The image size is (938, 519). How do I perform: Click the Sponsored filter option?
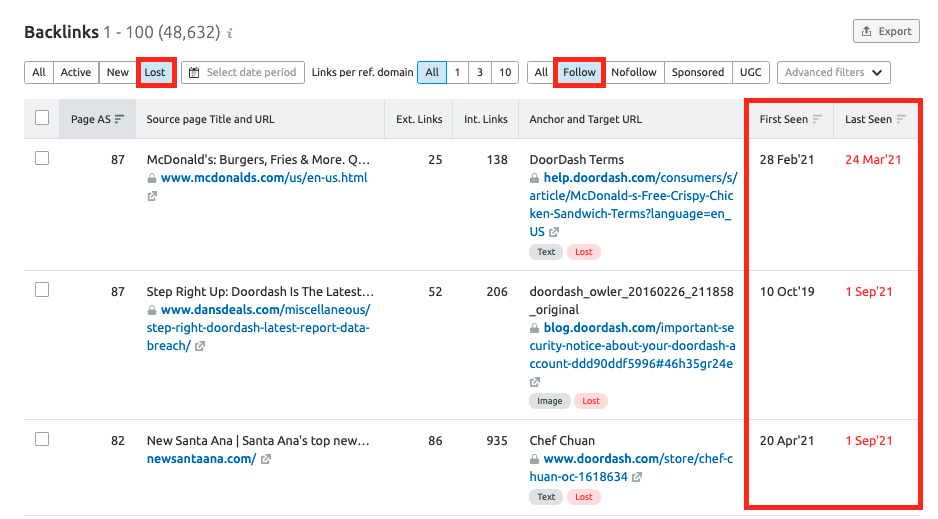click(697, 72)
